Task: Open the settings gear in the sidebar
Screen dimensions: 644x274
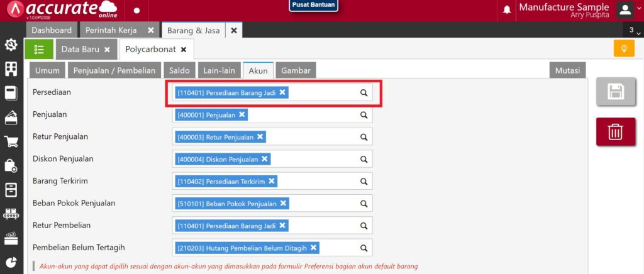Action: pos(11,45)
